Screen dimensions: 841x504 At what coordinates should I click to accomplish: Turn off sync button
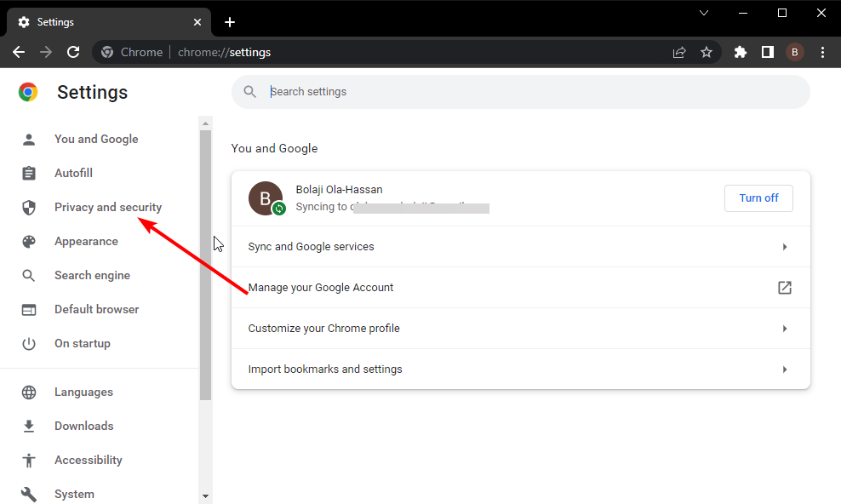pyautogui.click(x=758, y=198)
